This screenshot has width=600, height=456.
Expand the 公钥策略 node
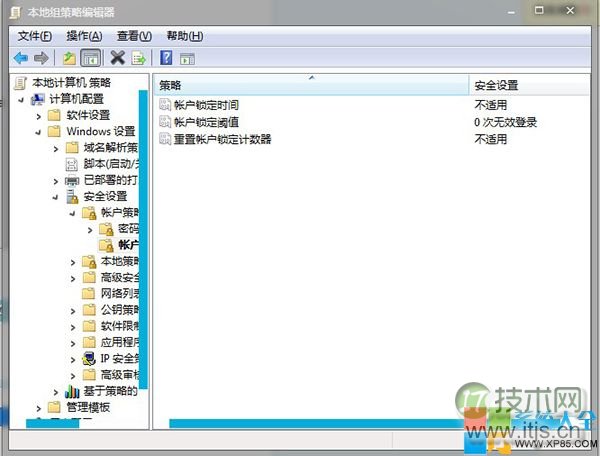(x=73, y=311)
